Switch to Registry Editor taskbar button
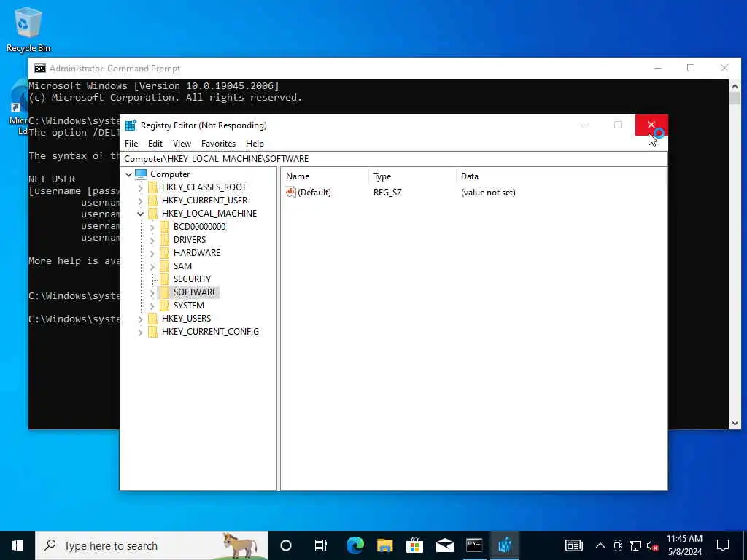The height and width of the screenshot is (560, 747). pyautogui.click(x=505, y=545)
